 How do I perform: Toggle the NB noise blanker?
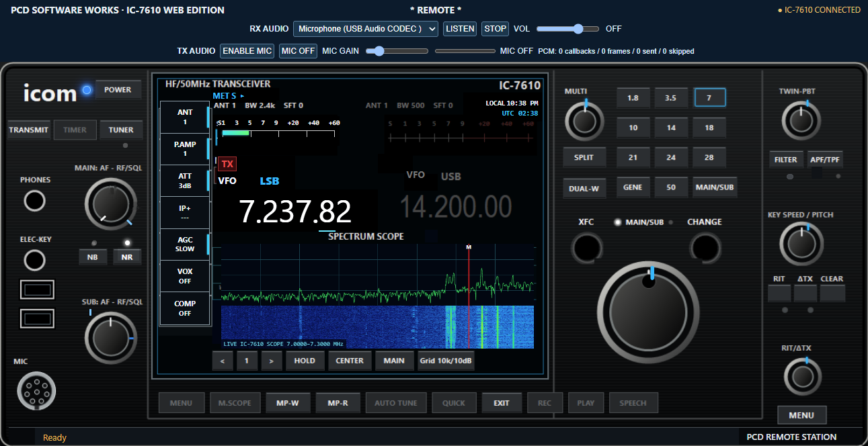coord(93,257)
